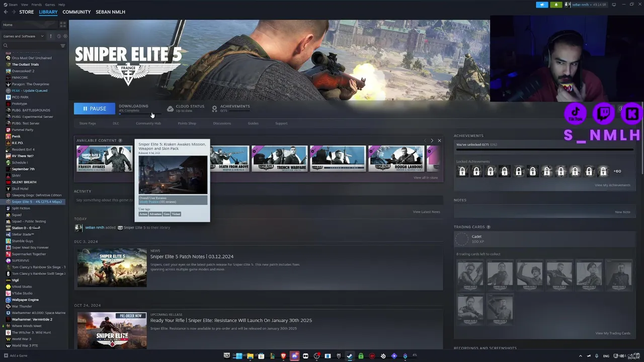Open the Friends menu
644x362 pixels.
click(x=37, y=5)
